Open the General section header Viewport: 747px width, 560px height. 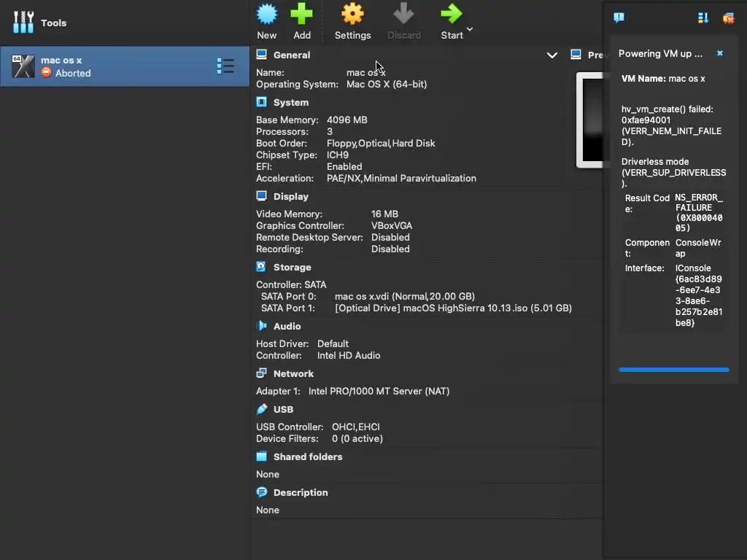click(292, 55)
